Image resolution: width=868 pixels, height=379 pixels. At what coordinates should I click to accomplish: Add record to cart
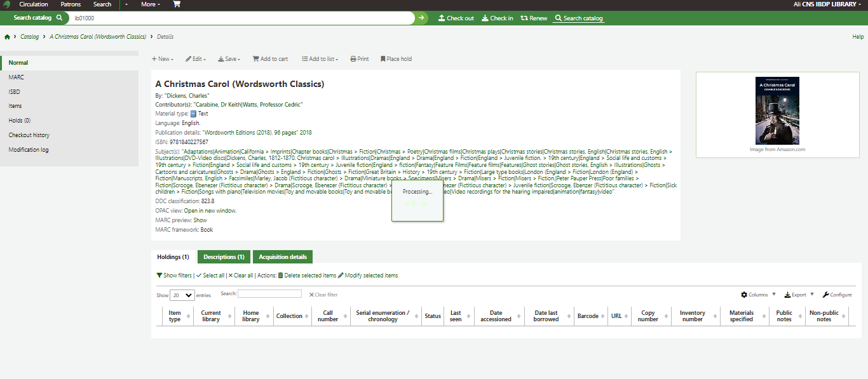tap(270, 59)
